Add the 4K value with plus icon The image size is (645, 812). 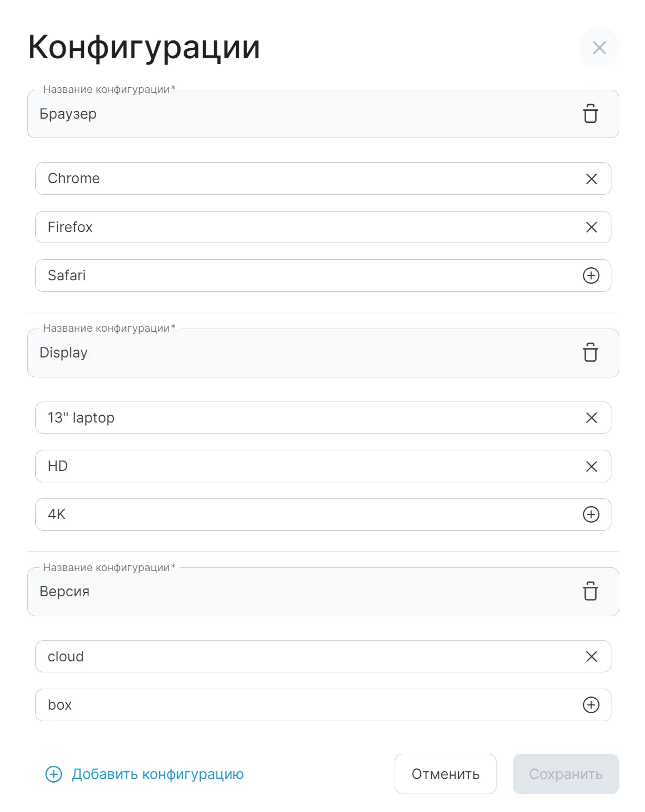pyautogui.click(x=591, y=514)
